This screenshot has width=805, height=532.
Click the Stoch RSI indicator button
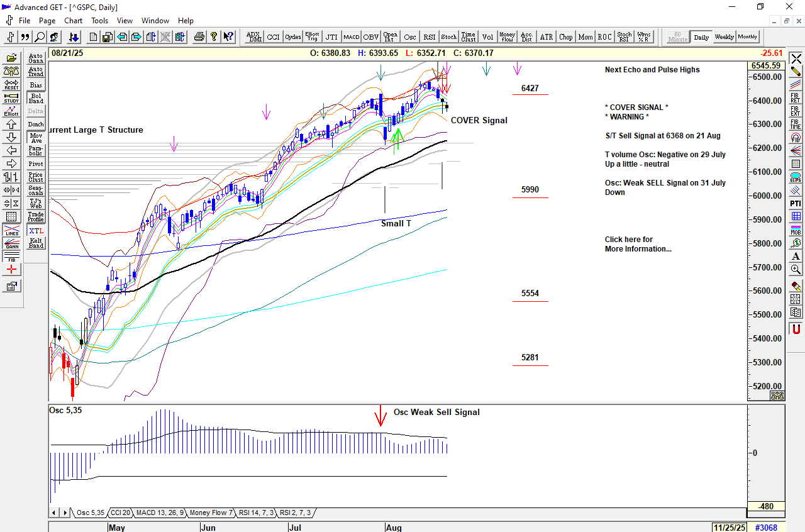pyautogui.click(x=624, y=37)
